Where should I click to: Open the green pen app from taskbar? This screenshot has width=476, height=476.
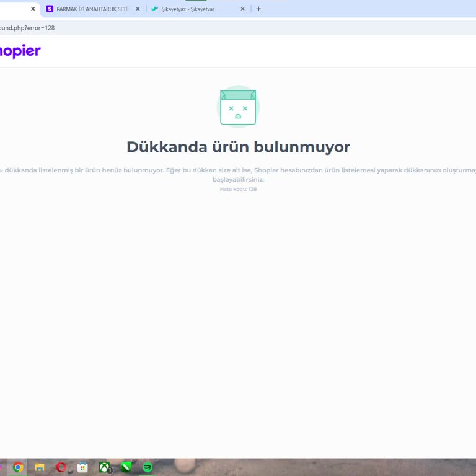click(126, 467)
